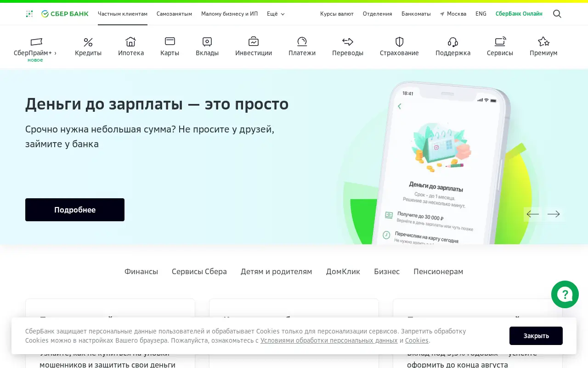Open the dotted grid ecosystem menu icon
The height and width of the screenshot is (368, 588).
coord(29,14)
